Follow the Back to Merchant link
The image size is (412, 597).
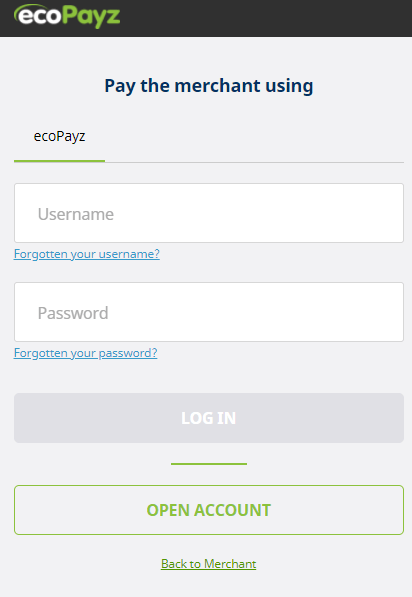click(209, 564)
